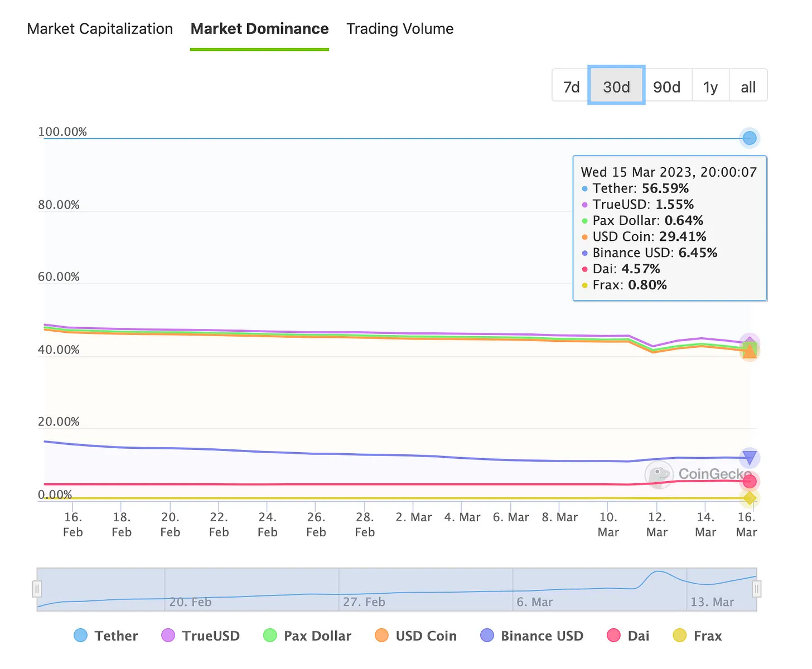Click the navigator at 27. Feb

tap(364, 602)
